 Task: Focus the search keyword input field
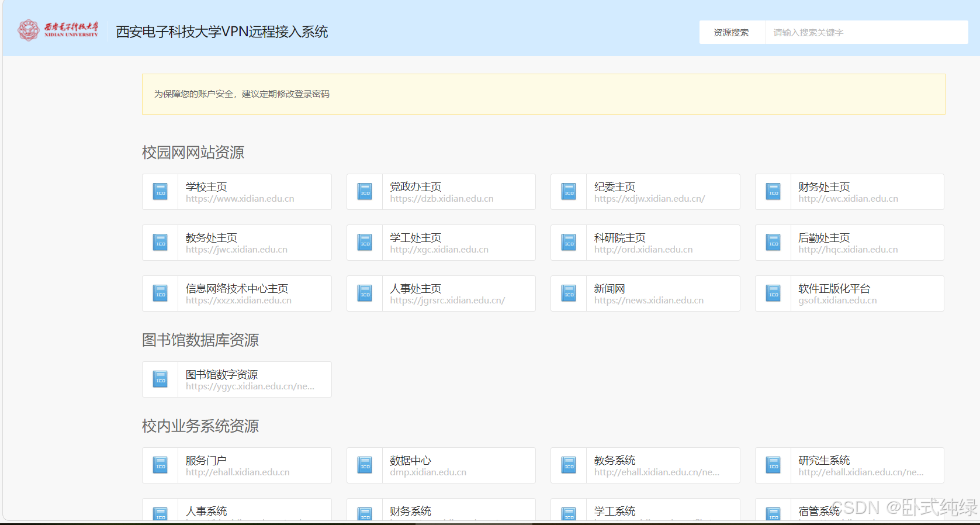(866, 32)
